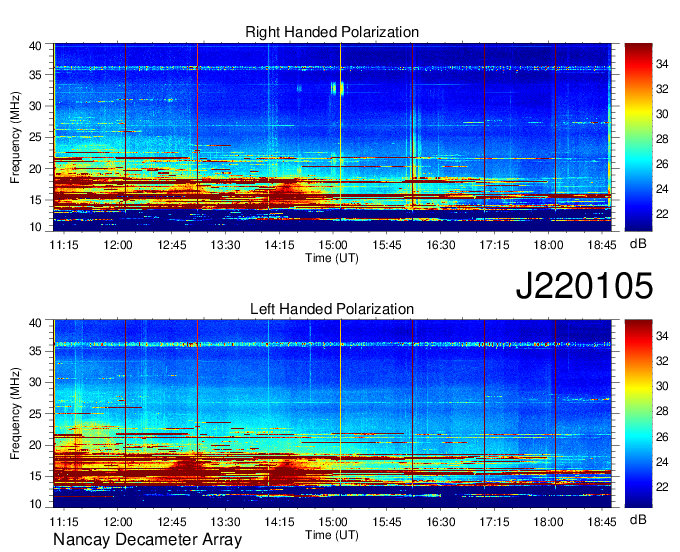Click "13:30" time tick on Right Handed plot

pyautogui.click(x=226, y=245)
